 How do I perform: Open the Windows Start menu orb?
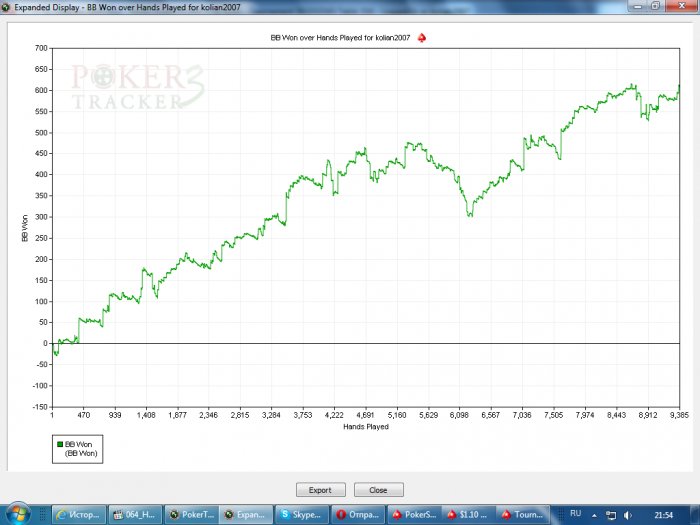19,514
